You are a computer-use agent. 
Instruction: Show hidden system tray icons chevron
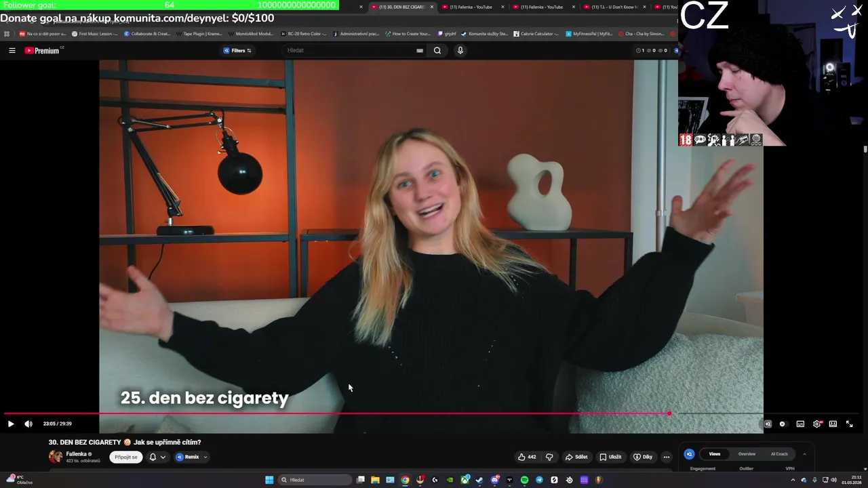point(793,480)
